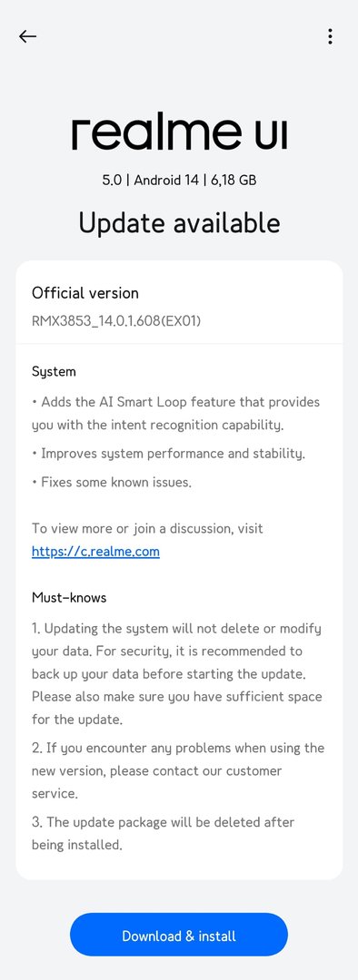Image resolution: width=358 pixels, height=980 pixels.
Task: Tap the 5.0 realme UI version number
Action: tap(112, 180)
